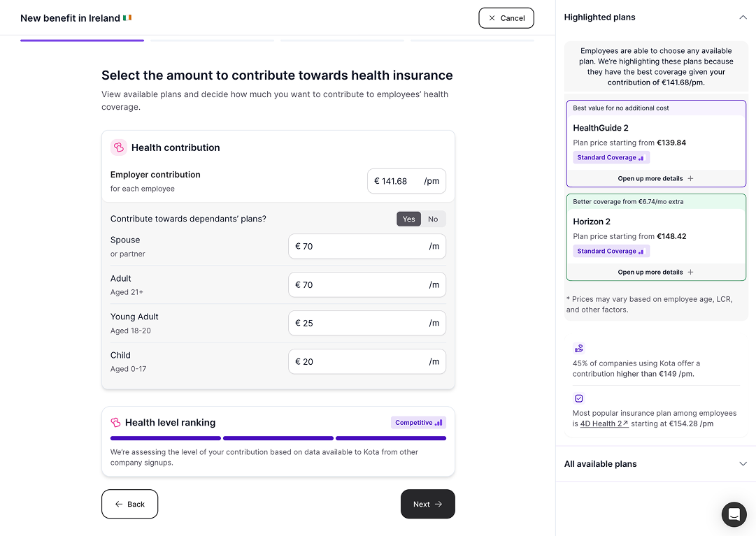This screenshot has width=756, height=536.
Task: Click the second step in progress bar
Action: 212,41
